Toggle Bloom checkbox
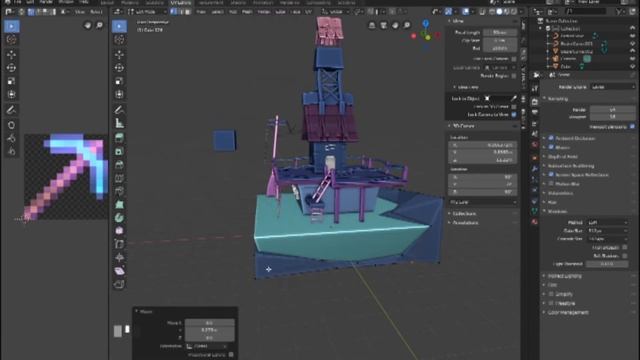Image resolution: width=640 pixels, height=360 pixels. coord(551,147)
